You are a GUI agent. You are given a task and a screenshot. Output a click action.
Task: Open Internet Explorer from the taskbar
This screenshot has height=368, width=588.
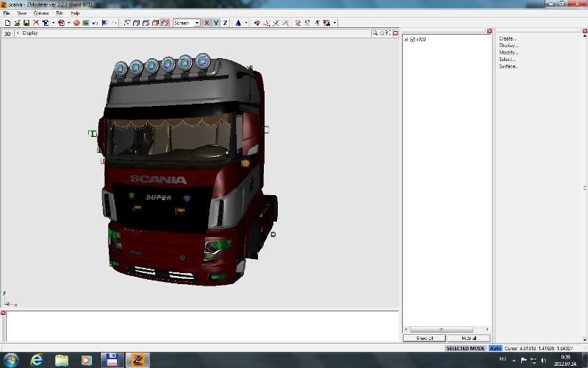37,359
